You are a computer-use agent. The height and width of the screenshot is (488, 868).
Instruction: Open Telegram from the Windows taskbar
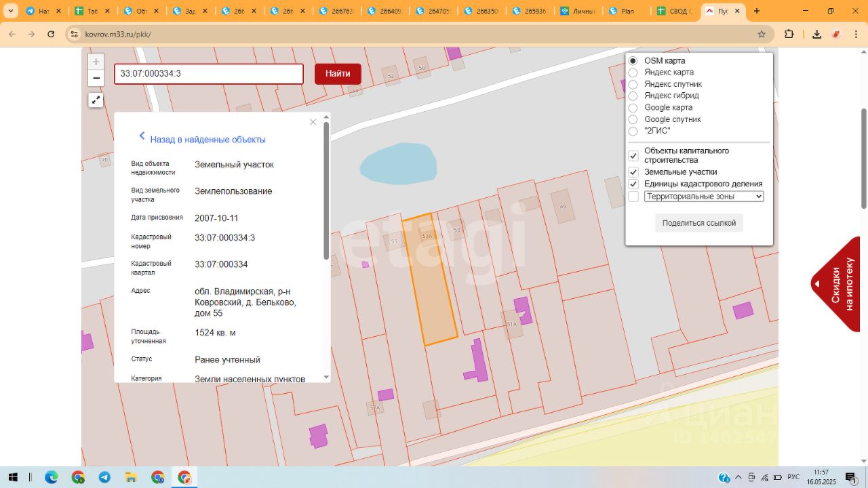104,477
